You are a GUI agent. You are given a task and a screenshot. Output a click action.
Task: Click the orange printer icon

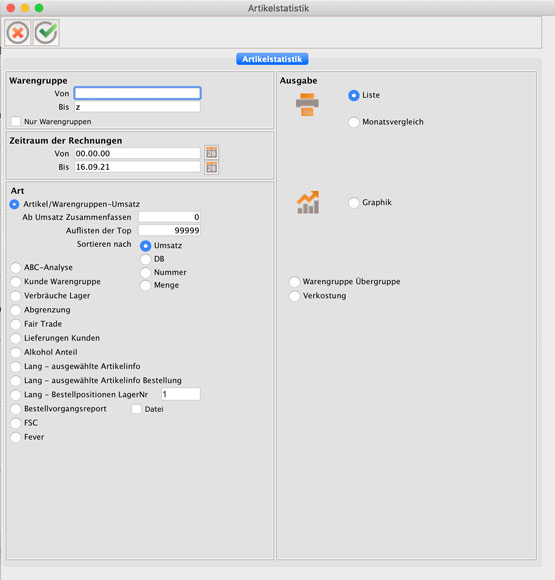pos(307,104)
